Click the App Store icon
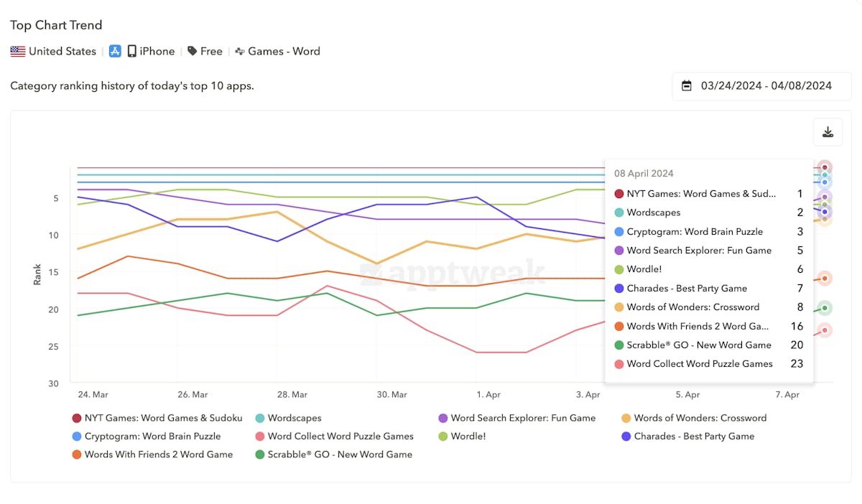Viewport: 862px width, 504px height. [115, 52]
